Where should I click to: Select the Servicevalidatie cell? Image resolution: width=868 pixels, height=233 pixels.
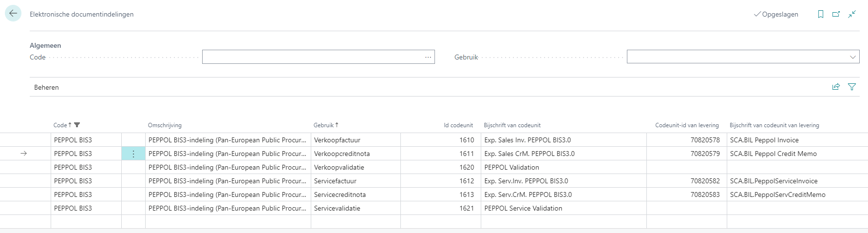(x=356, y=208)
